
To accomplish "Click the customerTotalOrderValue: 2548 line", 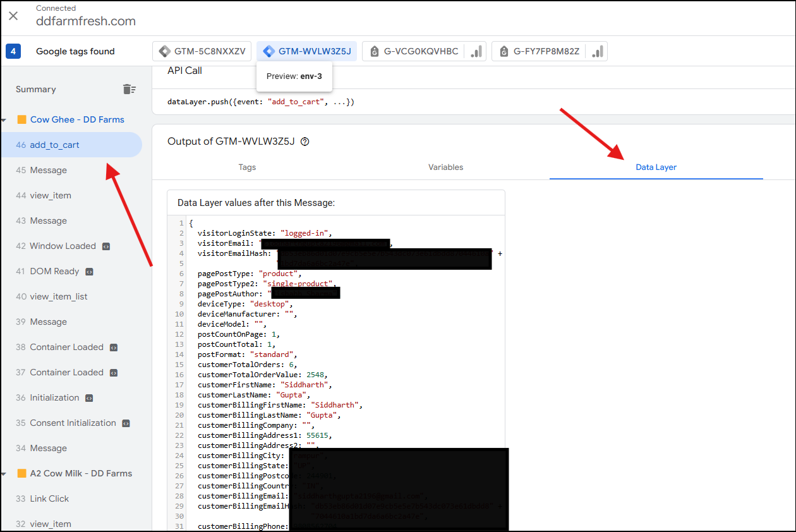I will 263,375.
